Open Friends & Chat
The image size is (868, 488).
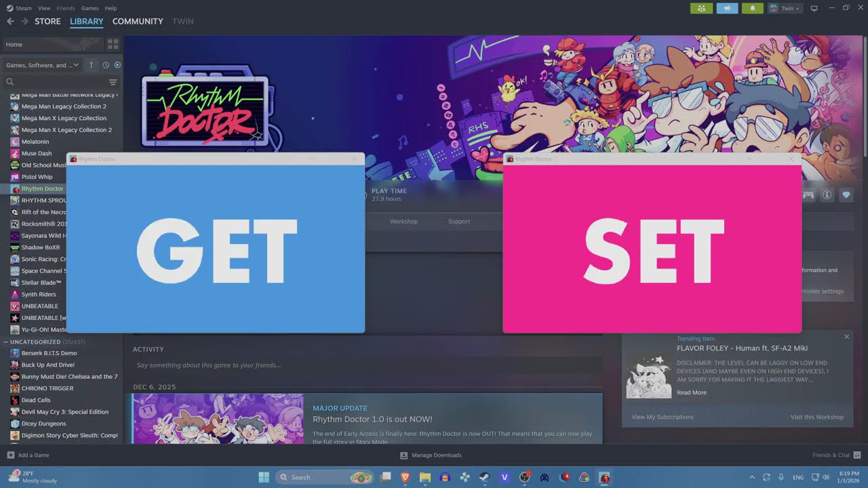click(x=837, y=455)
